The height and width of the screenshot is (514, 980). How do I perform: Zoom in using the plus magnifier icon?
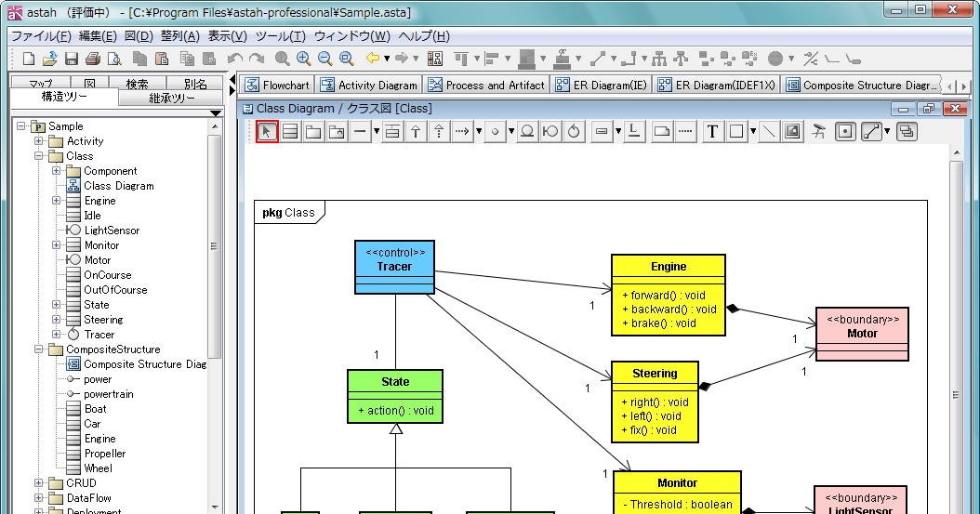(303, 59)
